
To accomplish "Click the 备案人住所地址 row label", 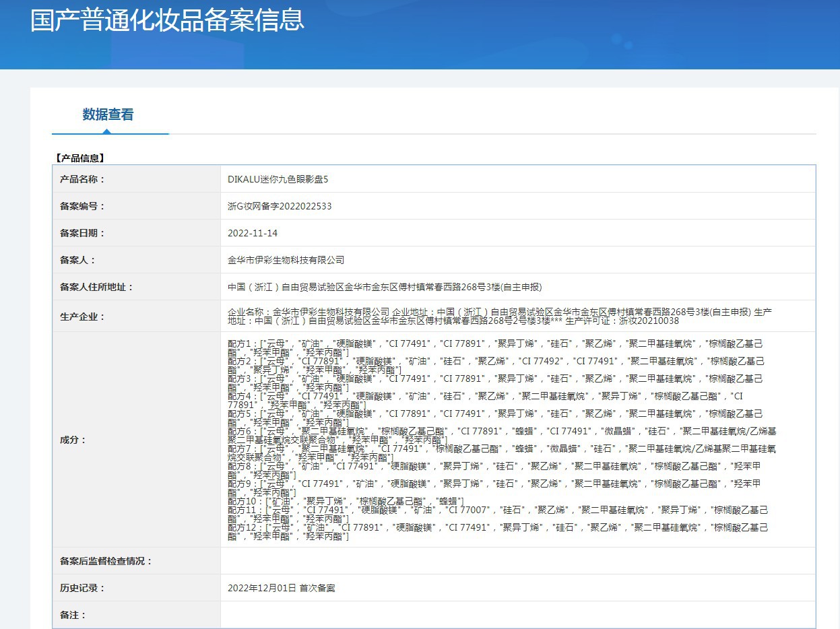I will pos(96,287).
